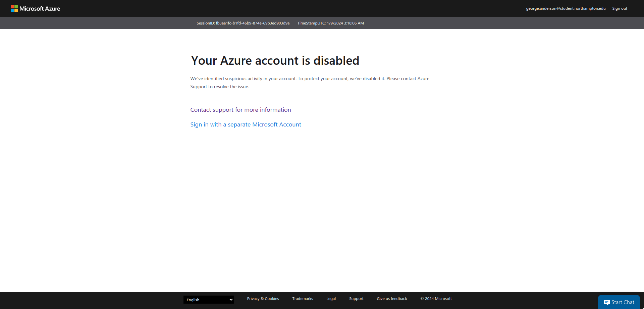The width and height of the screenshot is (644, 309).
Task: Open the English language dropdown
Action: (208, 300)
